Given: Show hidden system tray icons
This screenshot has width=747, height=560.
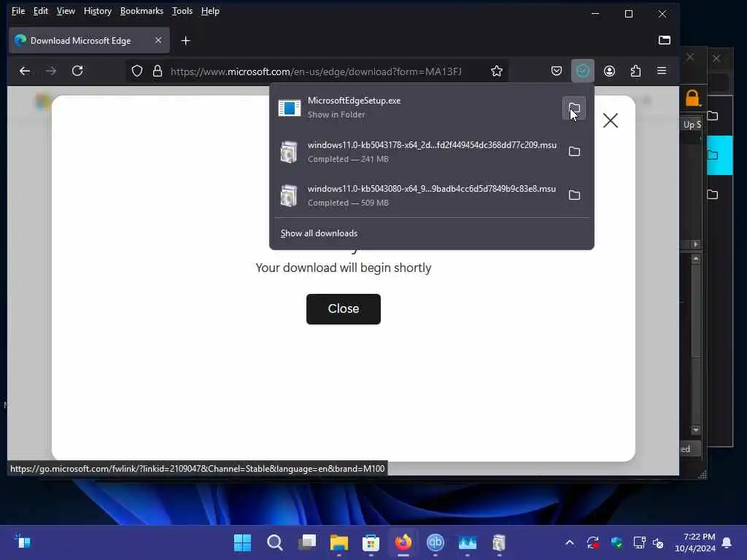Looking at the screenshot, I should [x=570, y=542].
